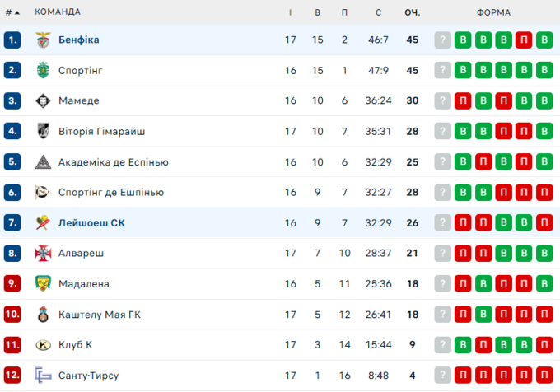Image resolution: width=560 pixels, height=392 pixels.
Task: Click Бенфіка's red П loss form badge
Action: click(x=523, y=40)
